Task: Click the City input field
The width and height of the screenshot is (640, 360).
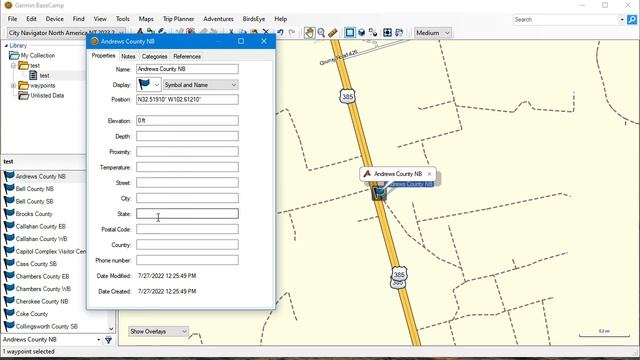Action: click(x=187, y=198)
